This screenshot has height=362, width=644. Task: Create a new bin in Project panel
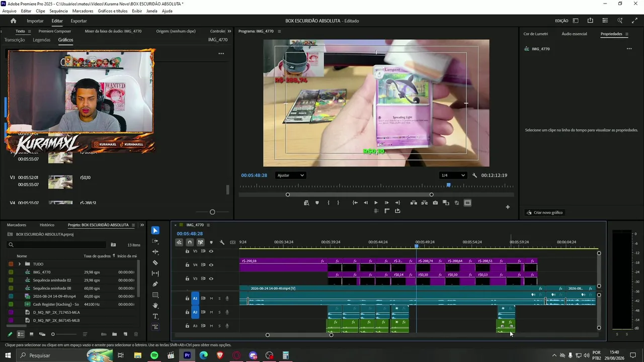[x=114, y=334]
